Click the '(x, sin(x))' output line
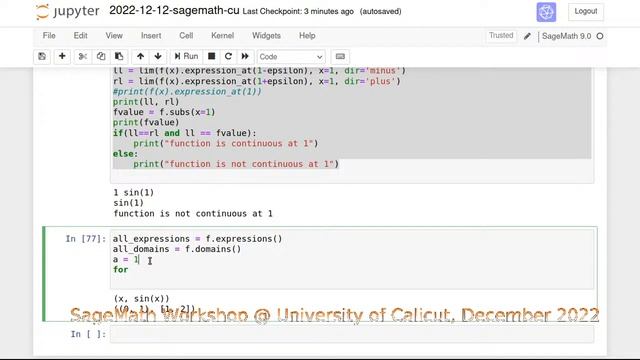The width and height of the screenshot is (640, 360). coord(141,298)
